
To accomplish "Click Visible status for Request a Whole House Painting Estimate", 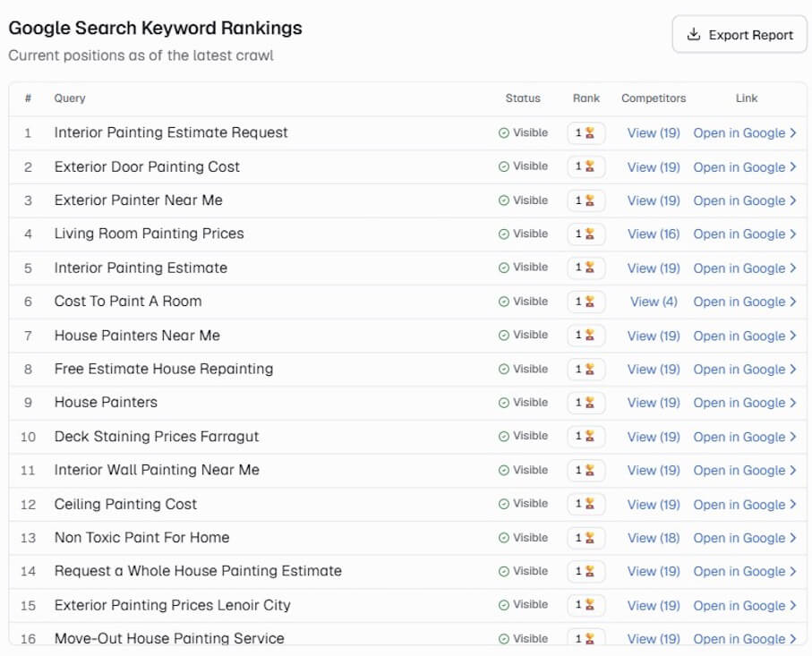I will click(x=523, y=571).
